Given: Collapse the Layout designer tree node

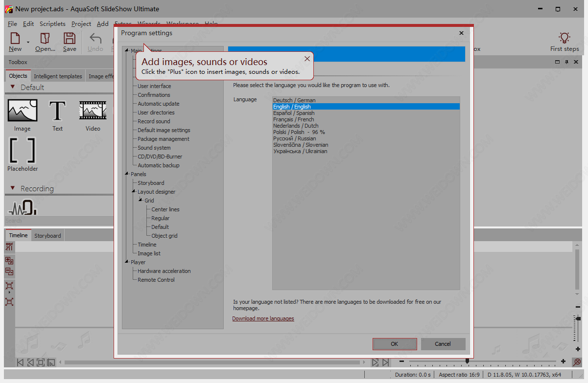Looking at the screenshot, I should coord(134,192).
